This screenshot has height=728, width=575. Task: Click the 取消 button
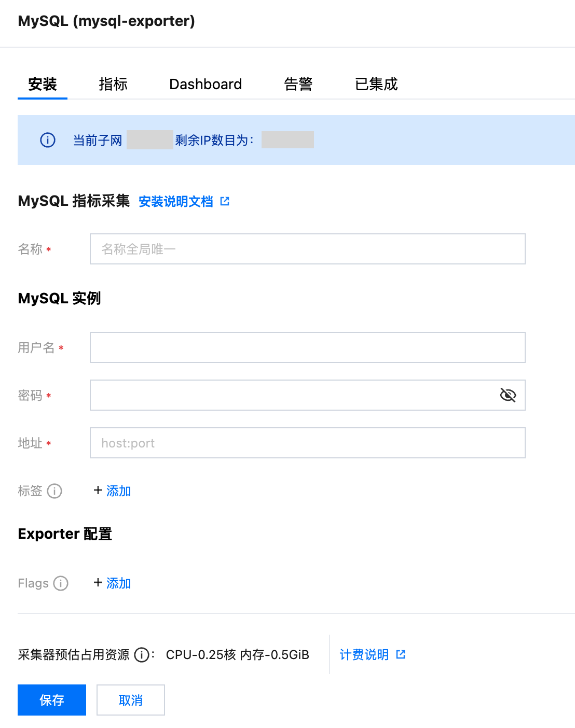pyautogui.click(x=131, y=700)
